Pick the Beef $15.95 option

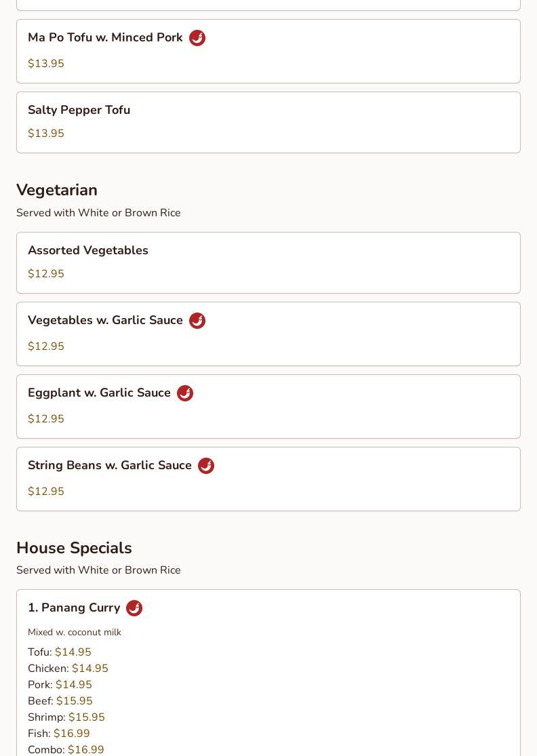[60, 701]
